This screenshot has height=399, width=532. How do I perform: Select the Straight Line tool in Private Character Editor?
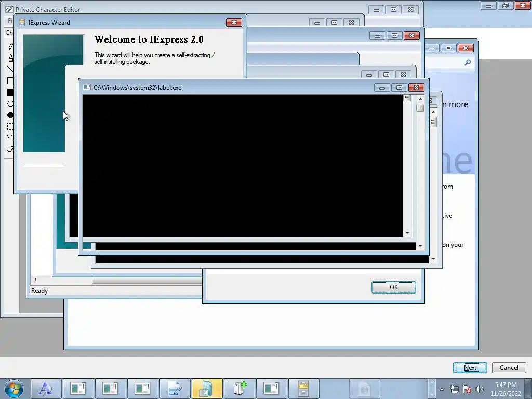(10, 69)
